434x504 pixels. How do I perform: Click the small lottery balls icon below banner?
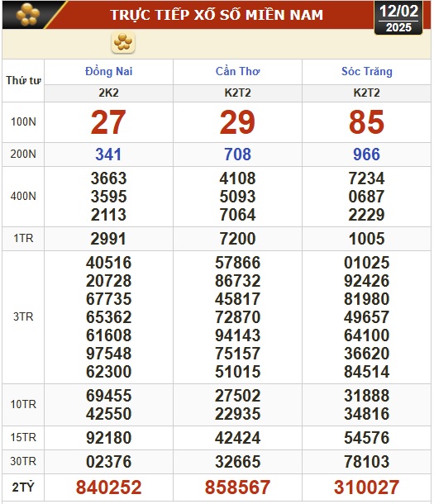click(123, 42)
